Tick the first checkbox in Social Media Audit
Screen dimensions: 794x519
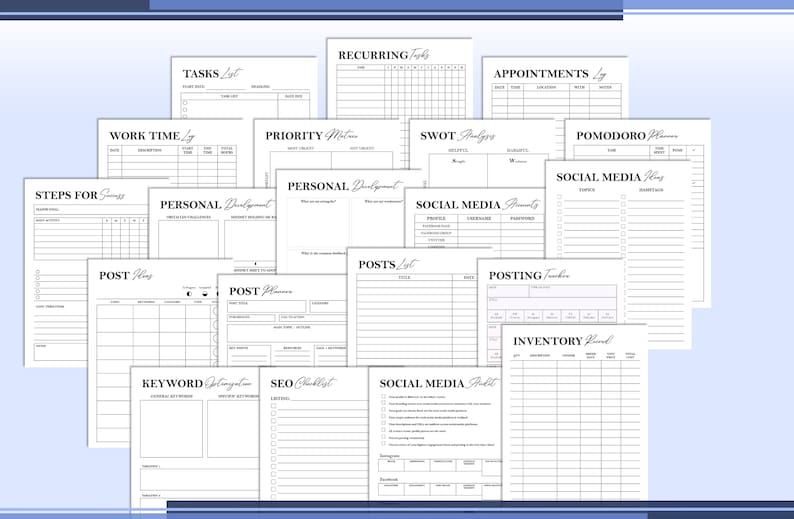coord(383,397)
